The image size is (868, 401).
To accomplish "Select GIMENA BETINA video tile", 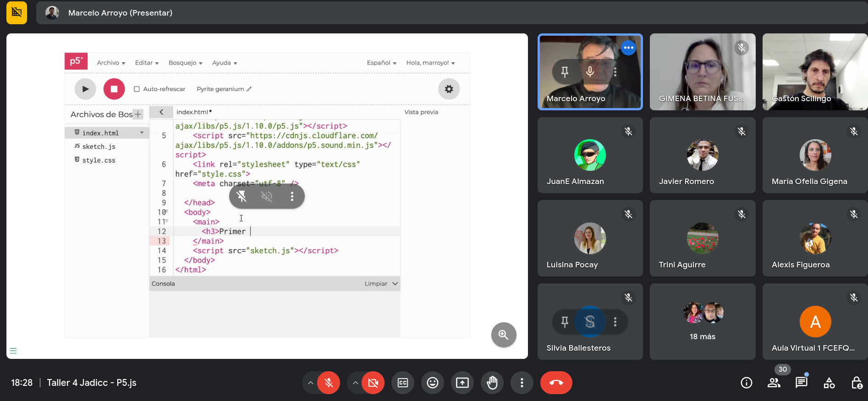I will [703, 72].
